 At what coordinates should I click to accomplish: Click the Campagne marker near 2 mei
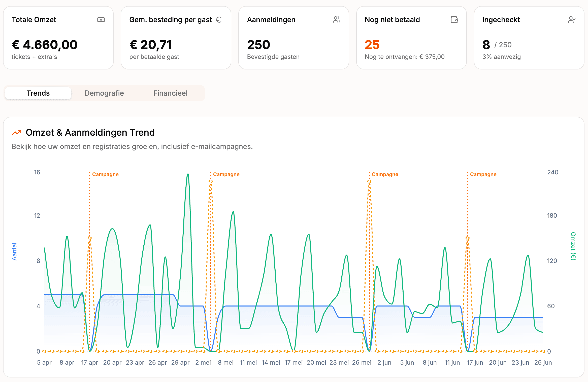pyautogui.click(x=226, y=174)
